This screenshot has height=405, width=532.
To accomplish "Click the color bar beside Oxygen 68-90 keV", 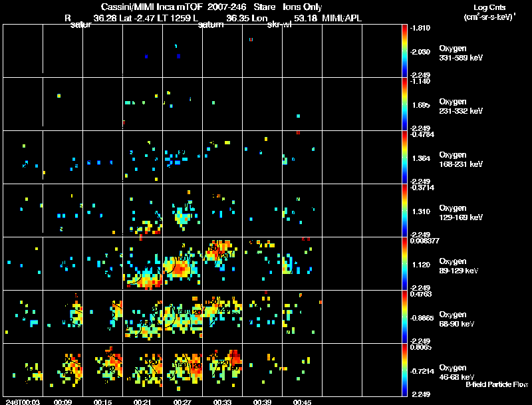I will [404, 317].
